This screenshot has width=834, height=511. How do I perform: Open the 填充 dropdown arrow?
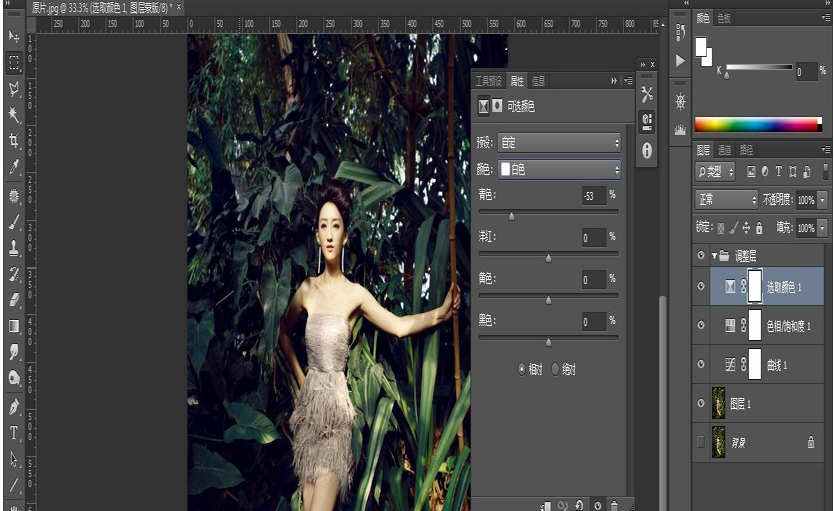[823, 228]
